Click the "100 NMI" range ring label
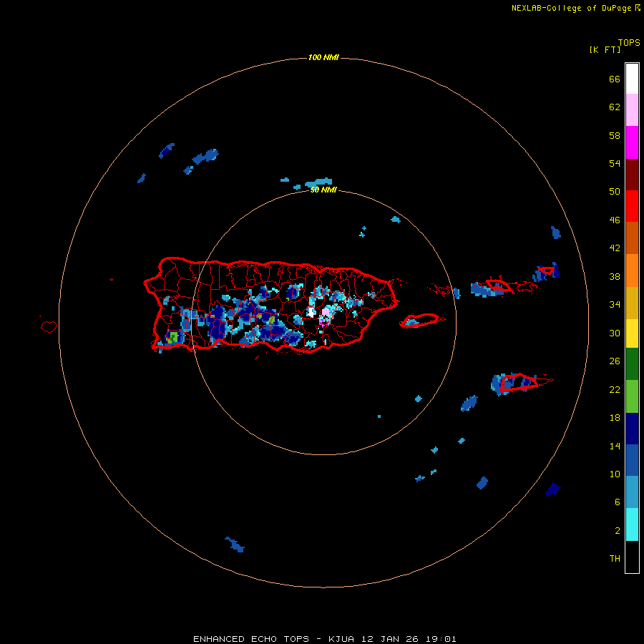Viewport: 644px width, 644px height. click(323, 57)
